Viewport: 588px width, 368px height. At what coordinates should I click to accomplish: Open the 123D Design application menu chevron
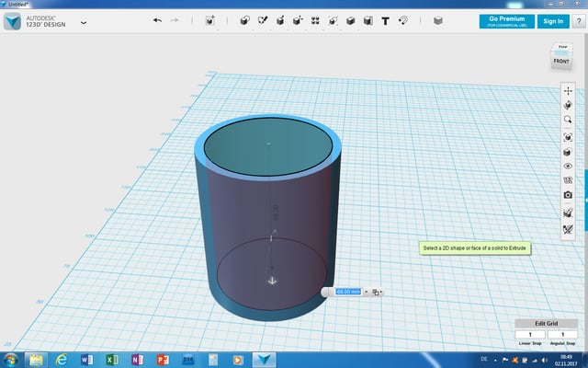(x=84, y=21)
